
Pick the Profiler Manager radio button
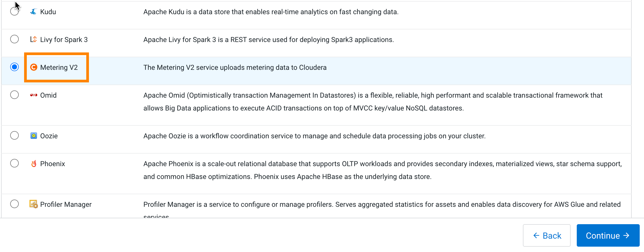[14, 204]
